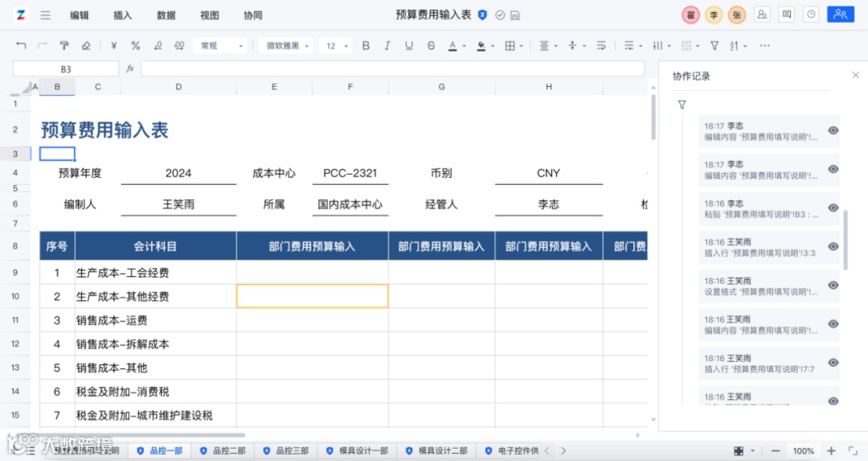Open the comments icon

(x=787, y=14)
